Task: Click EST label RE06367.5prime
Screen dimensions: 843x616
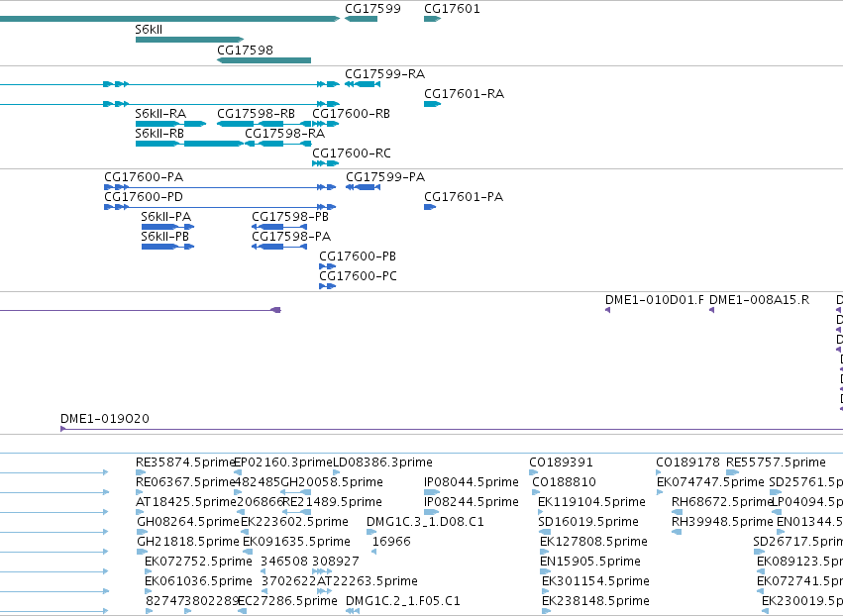Action: [185, 482]
